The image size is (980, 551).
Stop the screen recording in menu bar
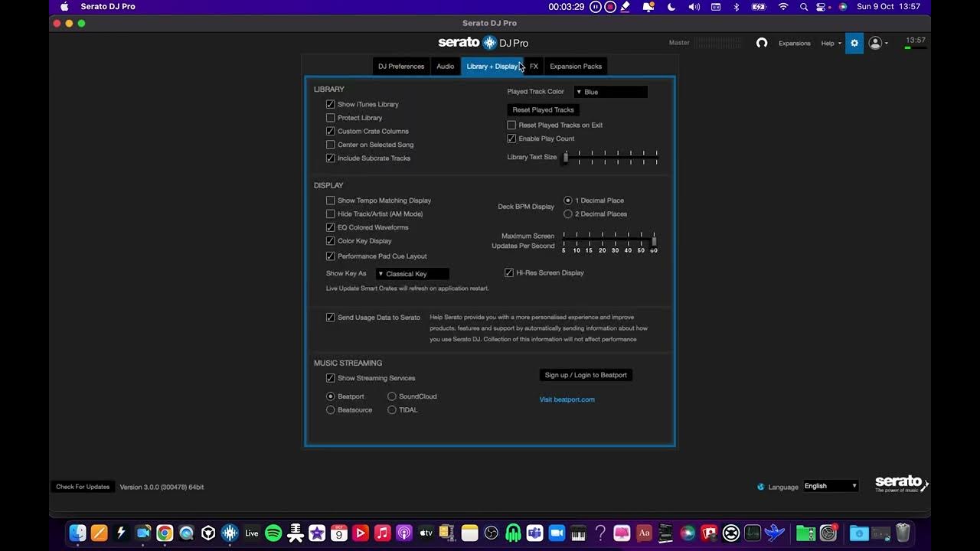(610, 7)
